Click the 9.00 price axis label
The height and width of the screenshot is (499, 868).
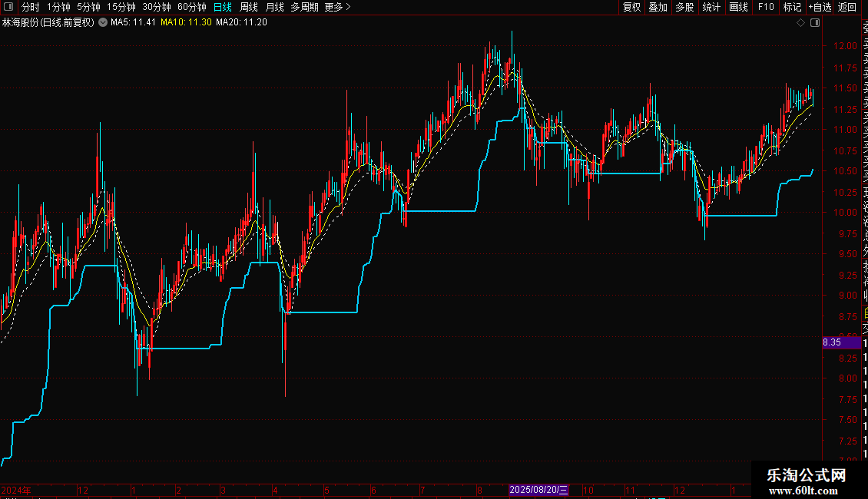(847, 296)
